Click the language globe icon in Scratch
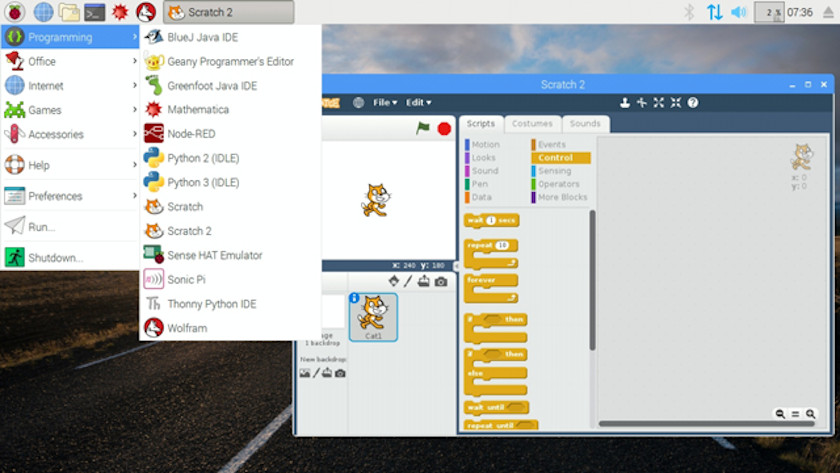Viewport: 840px width, 473px height. coord(358,102)
